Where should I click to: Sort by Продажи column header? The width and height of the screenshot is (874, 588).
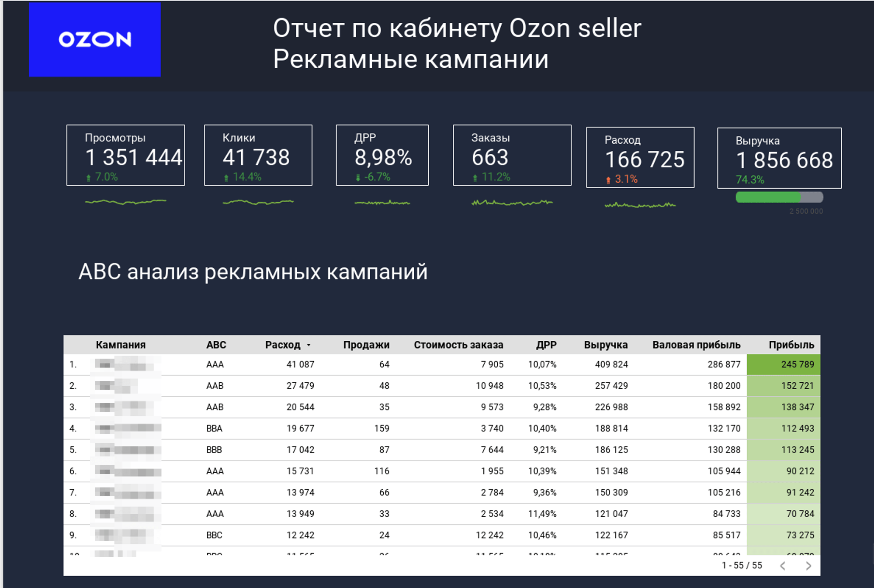366,345
